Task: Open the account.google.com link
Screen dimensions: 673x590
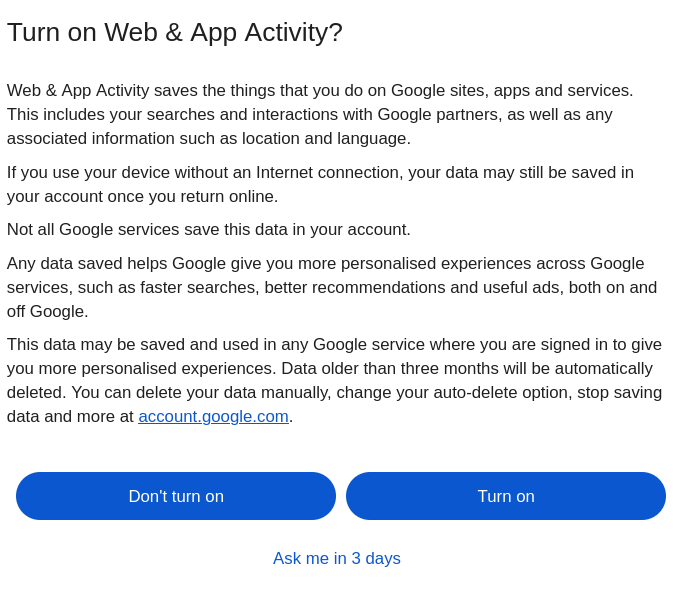Action: 213,417
